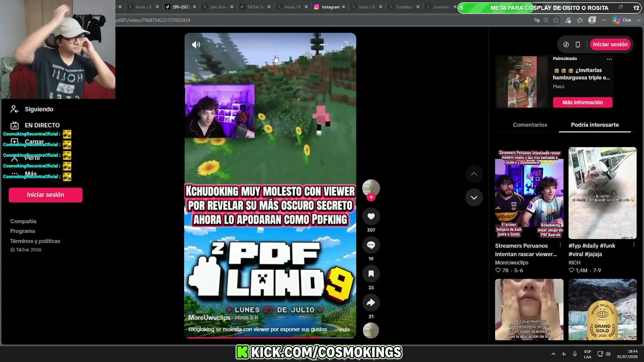Go to next video arrow
The height and width of the screenshot is (362, 644).
[x=474, y=198]
